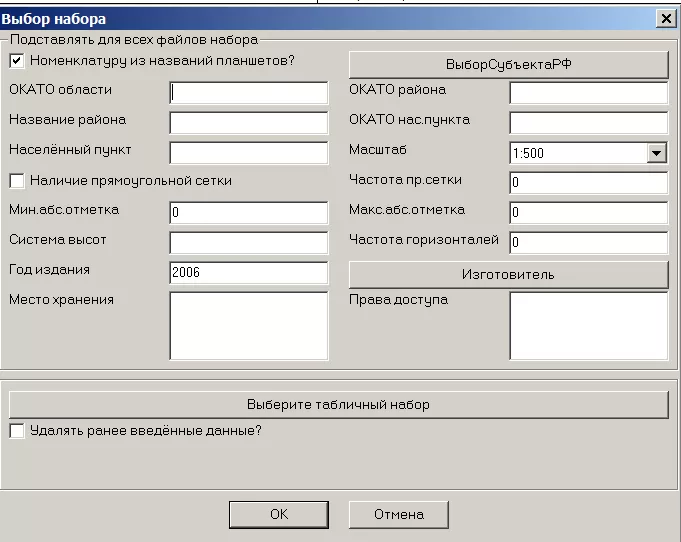Open the Масштаб dropdown arrow
681x542 pixels.
(656, 153)
